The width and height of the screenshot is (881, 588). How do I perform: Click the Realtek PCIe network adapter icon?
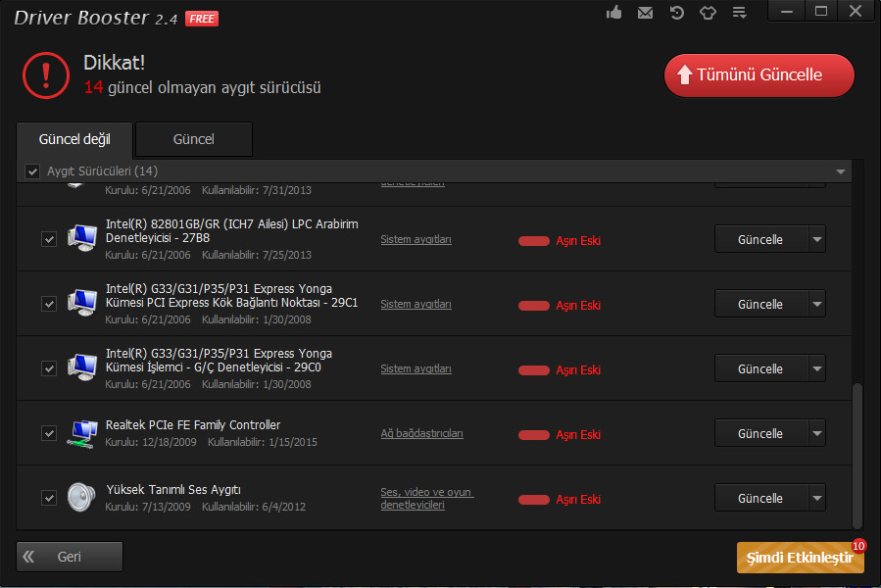coord(82,433)
